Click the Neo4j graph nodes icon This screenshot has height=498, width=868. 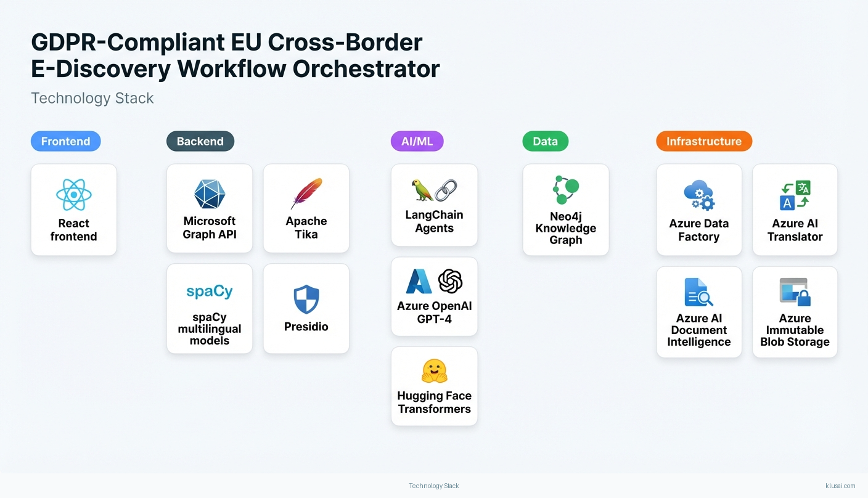pyautogui.click(x=566, y=190)
